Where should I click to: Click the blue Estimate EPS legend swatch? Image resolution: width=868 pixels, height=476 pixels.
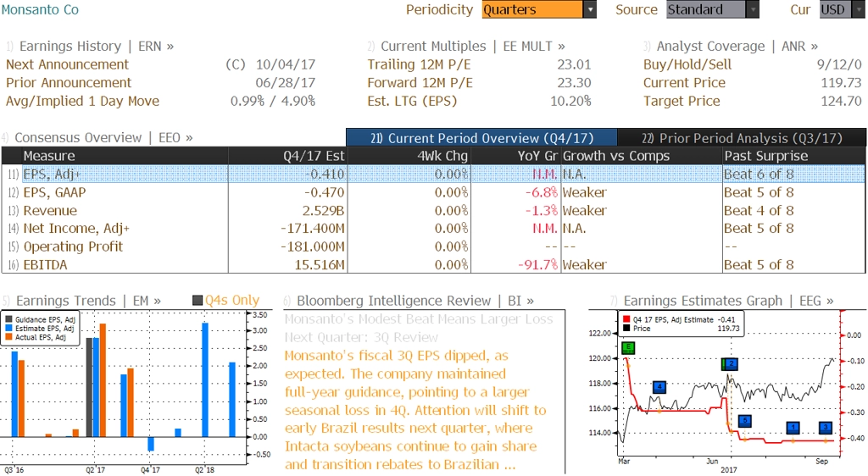pyautogui.click(x=8, y=329)
